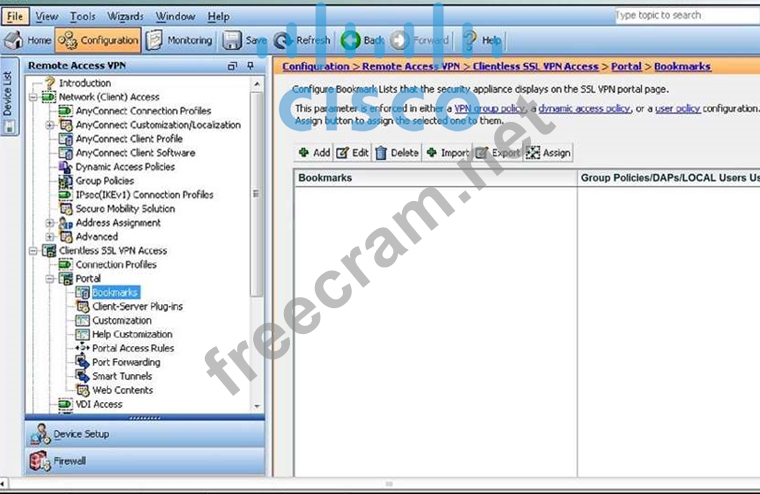Select Smart Tunnels in the tree
Screen dimensions: 760x494
pos(122,376)
